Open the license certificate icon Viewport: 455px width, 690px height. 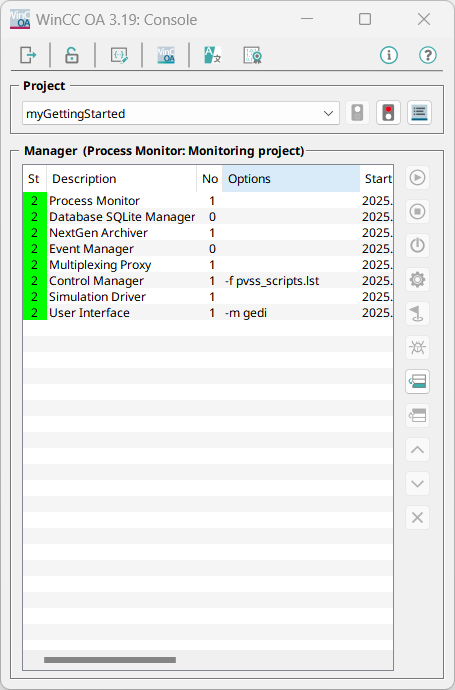253,55
